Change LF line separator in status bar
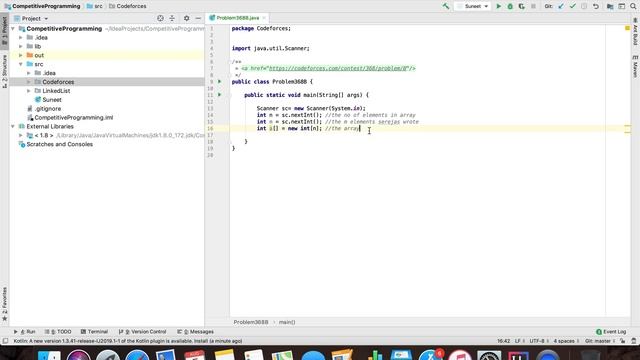Viewport: 640px width, 360px height. tap(519, 341)
